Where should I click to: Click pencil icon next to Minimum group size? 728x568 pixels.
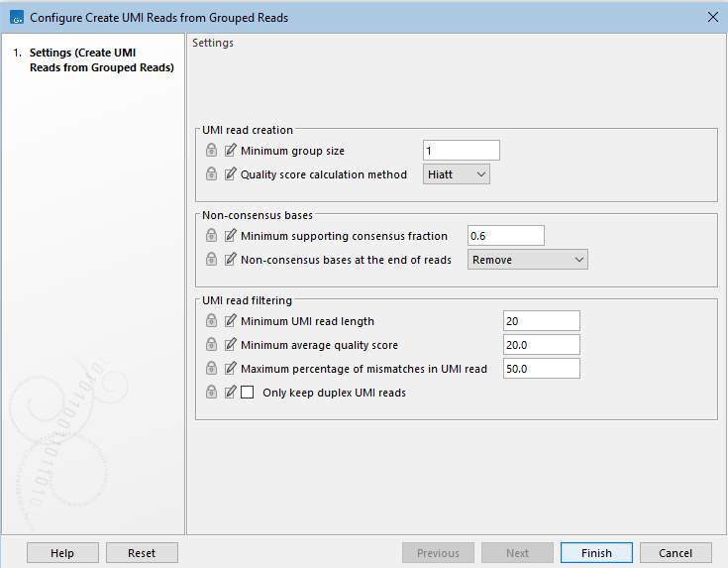pos(231,151)
